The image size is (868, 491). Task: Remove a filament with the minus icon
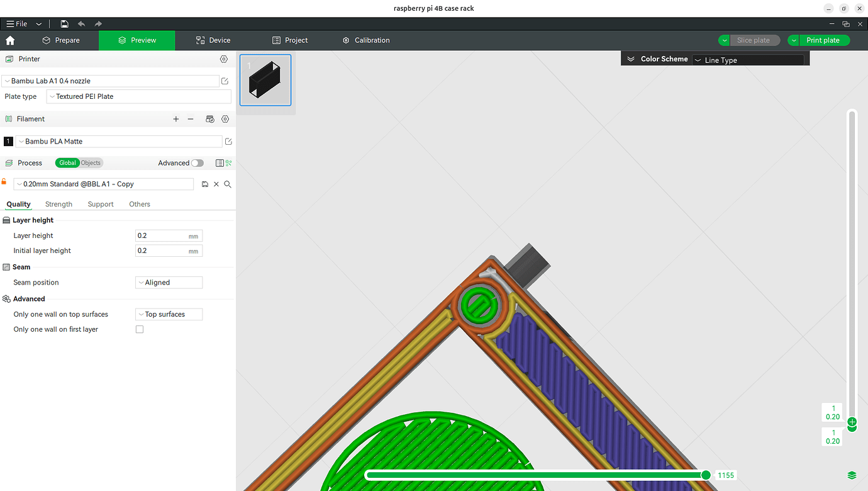[x=191, y=119]
